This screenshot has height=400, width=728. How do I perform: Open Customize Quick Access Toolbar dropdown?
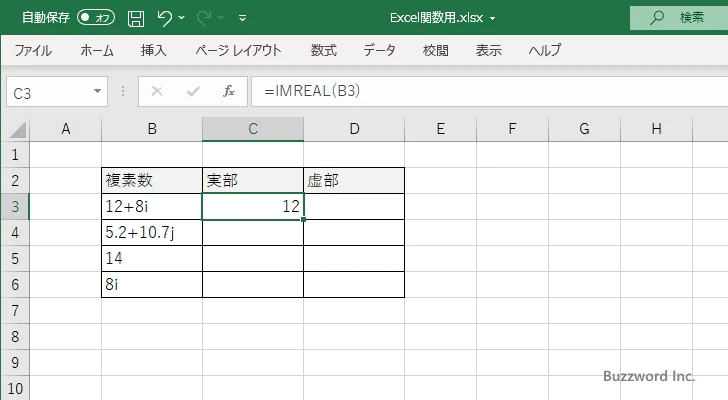(242, 18)
